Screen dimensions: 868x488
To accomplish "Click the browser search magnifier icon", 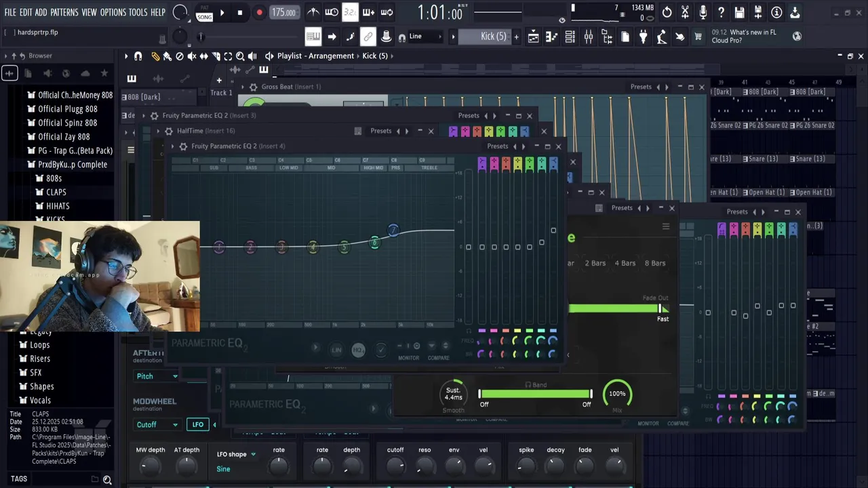I will click(x=107, y=480).
